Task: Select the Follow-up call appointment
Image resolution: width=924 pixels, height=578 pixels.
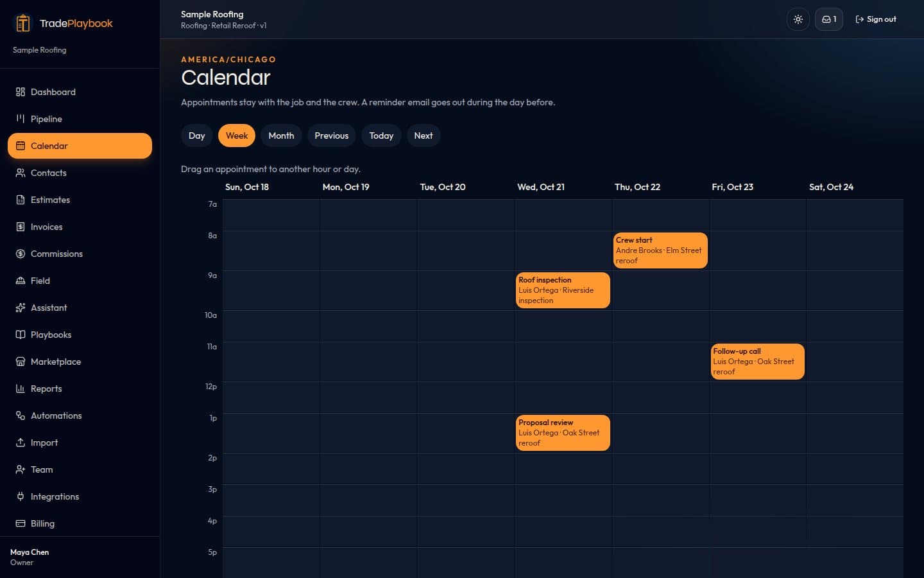Action: coord(757,362)
